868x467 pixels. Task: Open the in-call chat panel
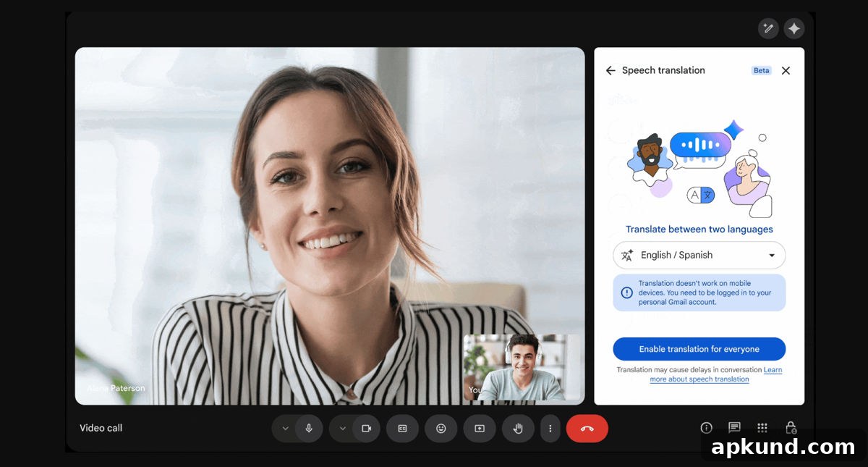(734, 428)
